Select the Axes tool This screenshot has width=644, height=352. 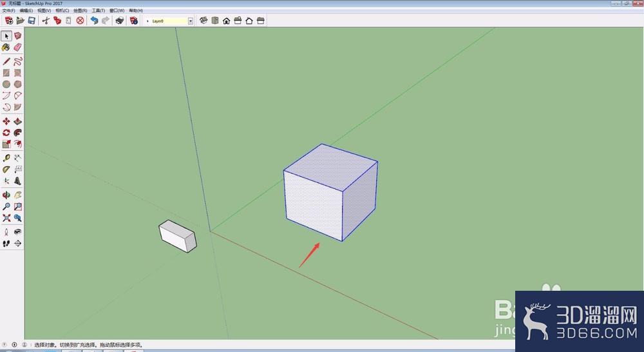[x=6, y=181]
